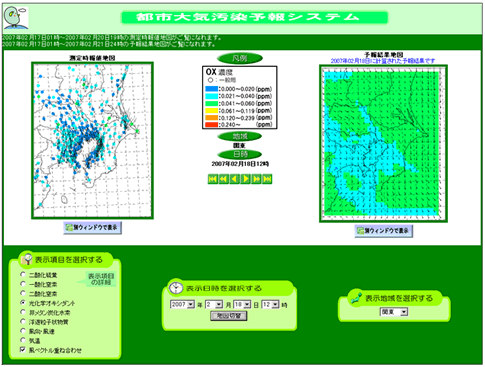The height and width of the screenshot is (367, 485).
Task: Select the 浮遊粒子状物質 radio button
Action: [23, 321]
